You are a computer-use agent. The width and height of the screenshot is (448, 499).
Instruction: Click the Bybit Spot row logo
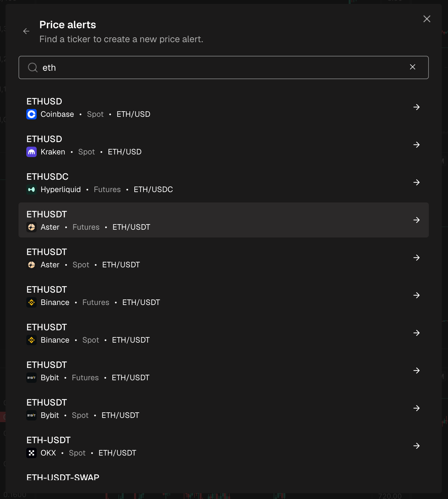pyautogui.click(x=31, y=415)
